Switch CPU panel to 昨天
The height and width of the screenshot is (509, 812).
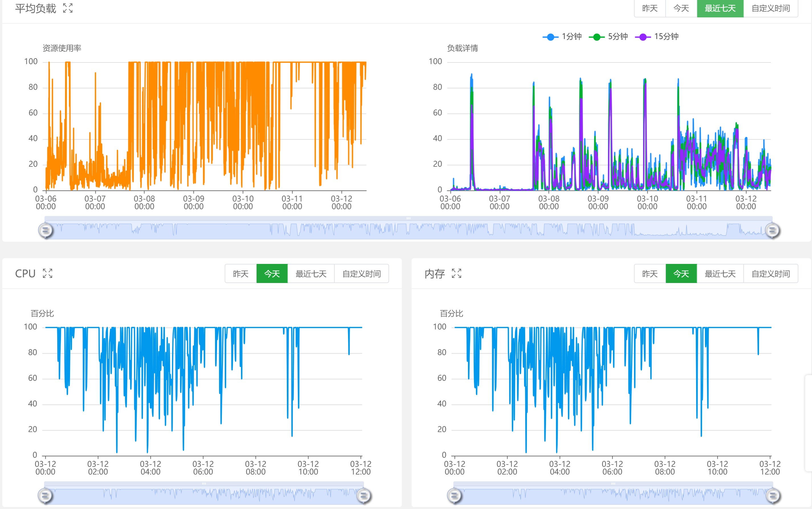(240, 274)
